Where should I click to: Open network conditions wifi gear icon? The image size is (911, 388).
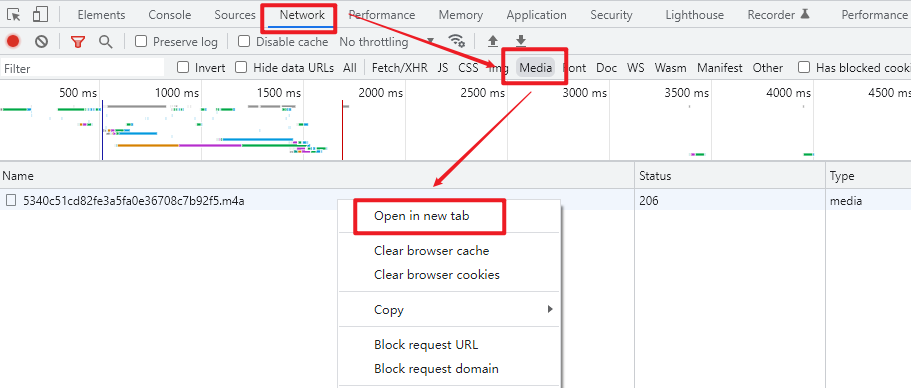pos(457,41)
